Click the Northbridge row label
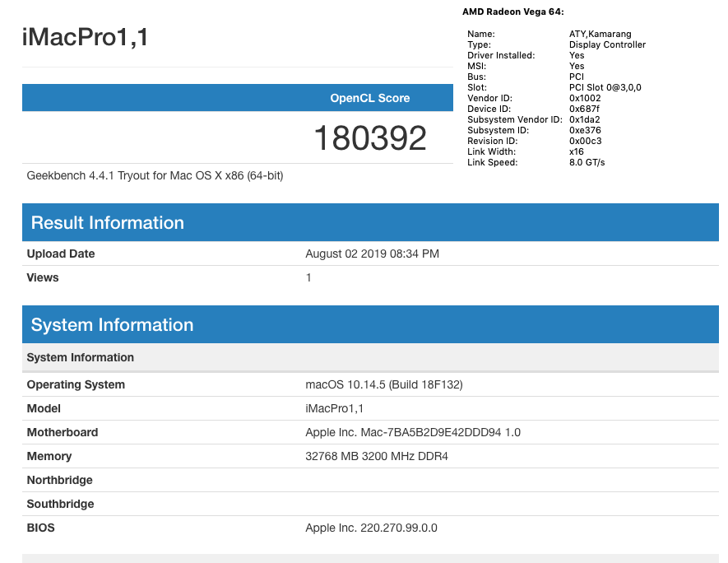The image size is (728, 563). coord(59,480)
